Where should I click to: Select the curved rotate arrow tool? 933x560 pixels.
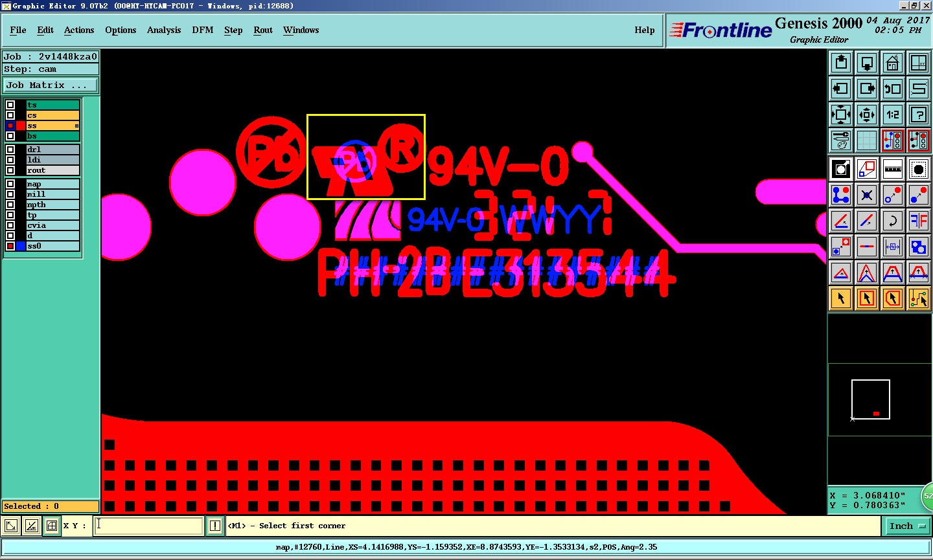893,221
